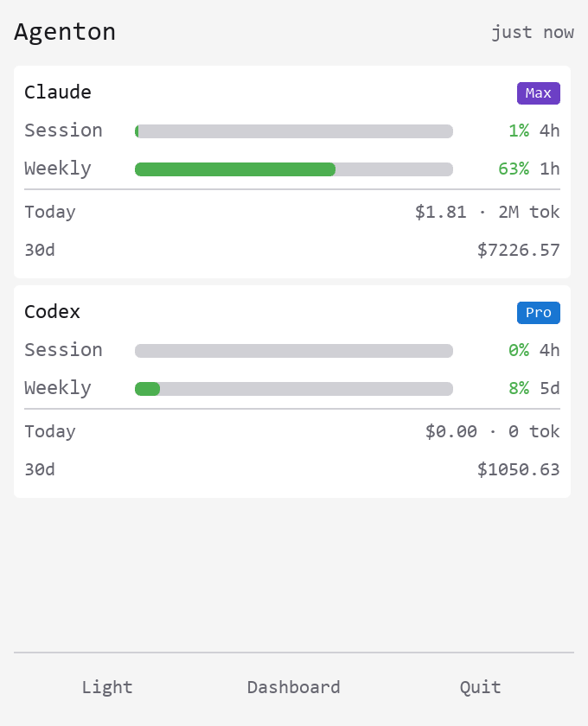Click Codex's 30d cost $1050.63
The height and width of the screenshot is (726, 588).
(x=519, y=470)
